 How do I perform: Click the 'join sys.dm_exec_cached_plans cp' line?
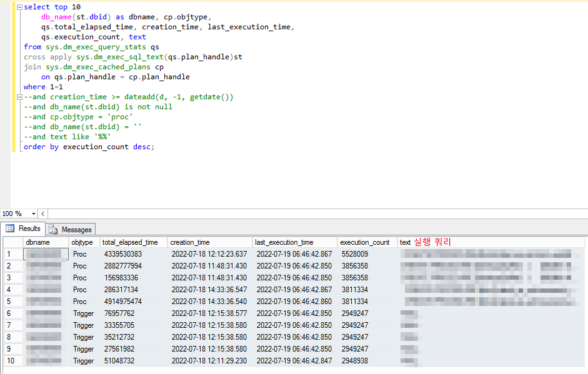(x=93, y=67)
